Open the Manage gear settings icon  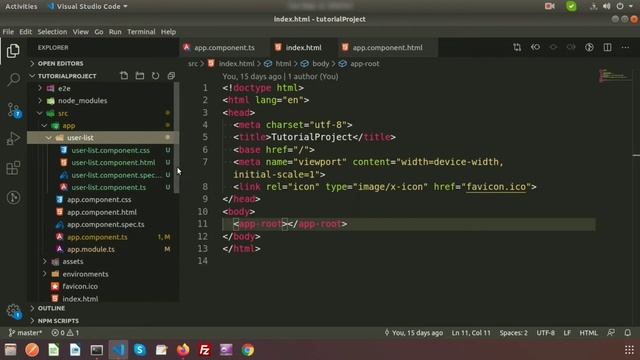tap(14, 311)
